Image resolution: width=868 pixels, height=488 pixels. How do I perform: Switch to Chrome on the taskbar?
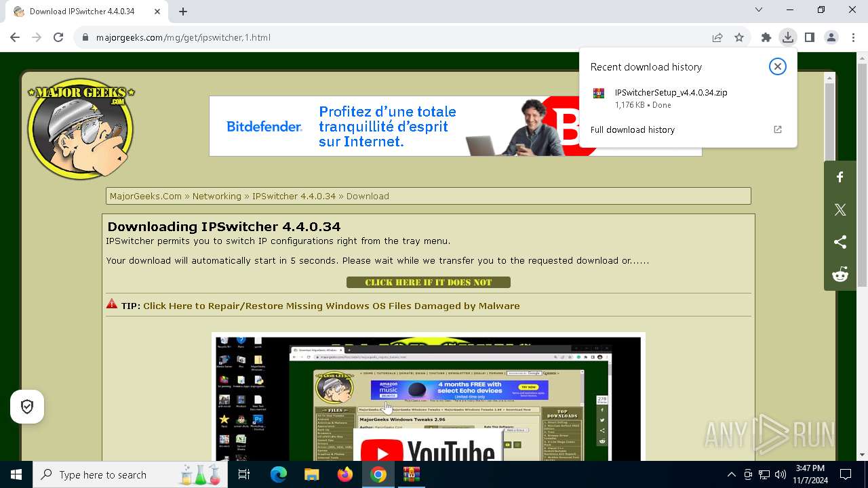(378, 474)
